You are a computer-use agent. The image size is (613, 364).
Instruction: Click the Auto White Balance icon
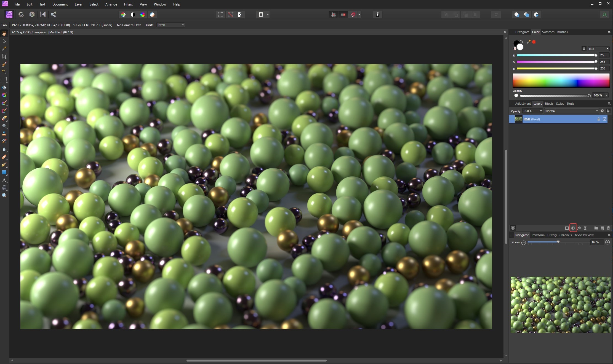tap(152, 15)
